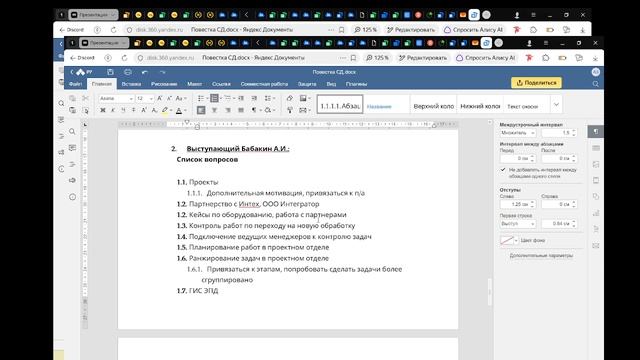Switch to the Совместная работа tab

[x=264, y=84]
